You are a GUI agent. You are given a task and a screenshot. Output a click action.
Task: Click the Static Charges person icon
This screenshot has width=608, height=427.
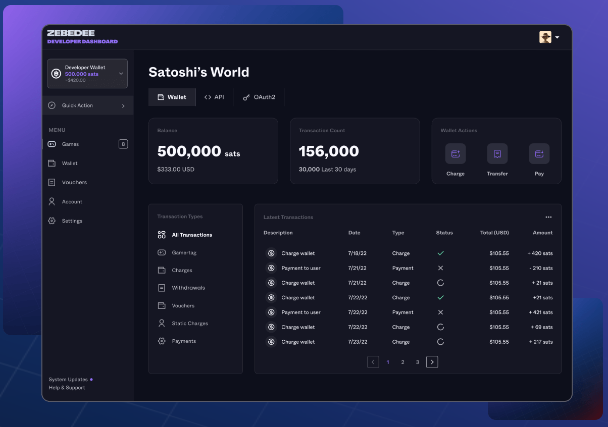coord(162,323)
